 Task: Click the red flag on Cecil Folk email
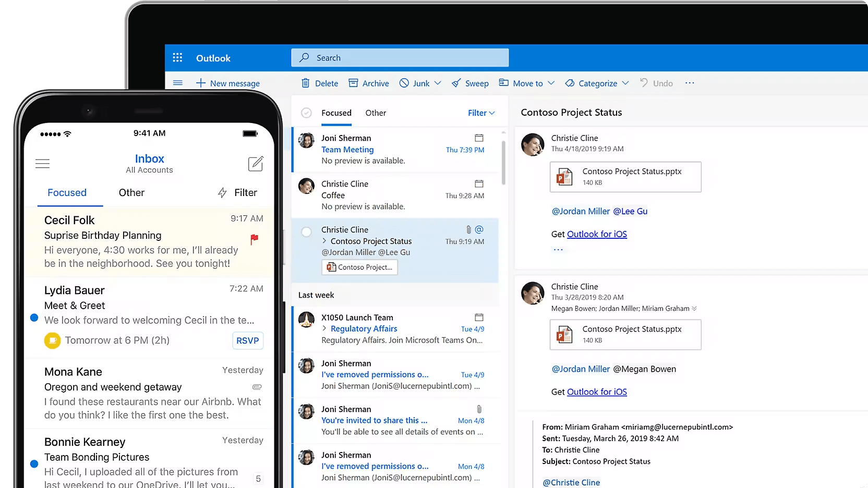pos(254,239)
